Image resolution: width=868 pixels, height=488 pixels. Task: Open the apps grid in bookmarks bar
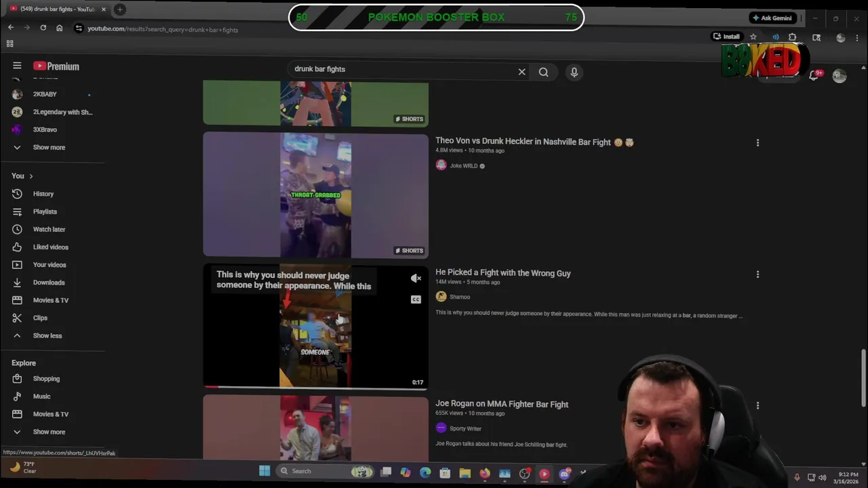tap(9, 44)
